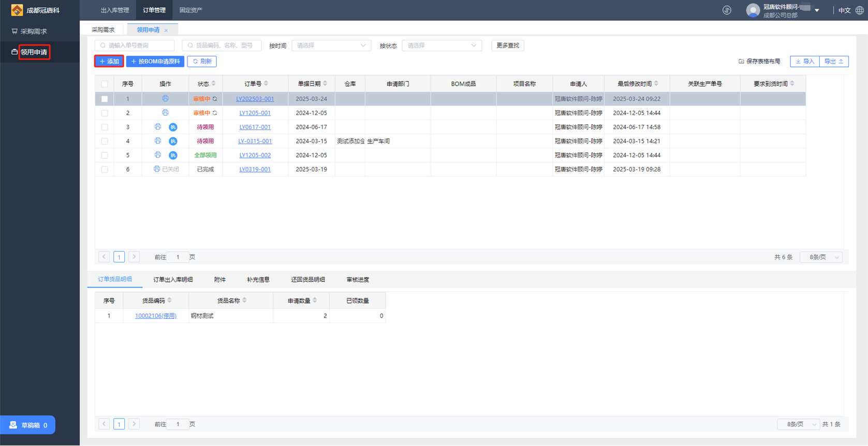Open order link LY0617-001
This screenshot has height=446, width=868.
click(x=255, y=127)
